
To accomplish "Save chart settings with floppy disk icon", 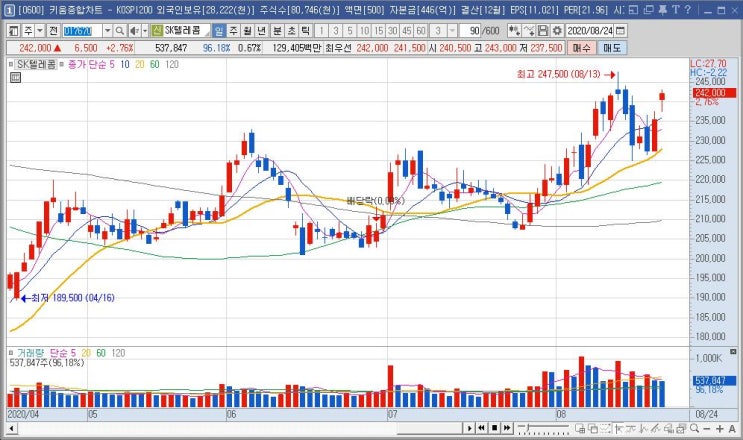I will click(543, 31).
